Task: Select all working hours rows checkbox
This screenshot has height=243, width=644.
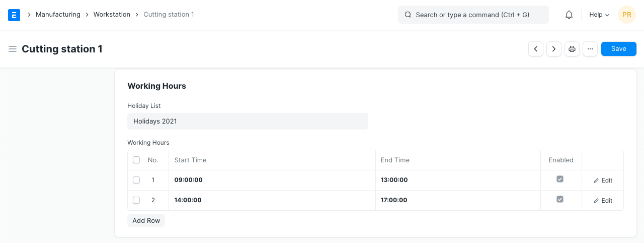Action: coord(136,160)
